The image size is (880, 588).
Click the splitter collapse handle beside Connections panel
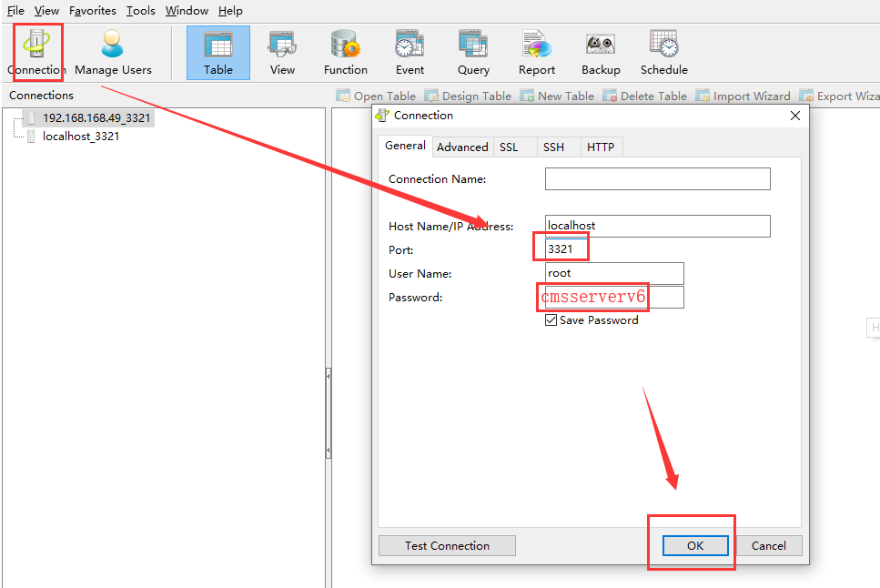click(x=329, y=412)
